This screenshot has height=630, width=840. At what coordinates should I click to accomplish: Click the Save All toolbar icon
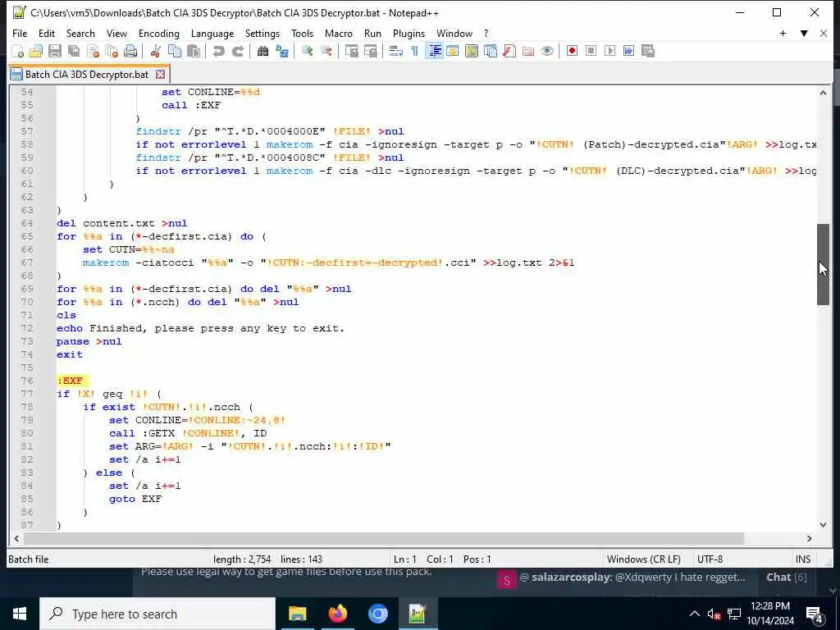click(x=74, y=51)
